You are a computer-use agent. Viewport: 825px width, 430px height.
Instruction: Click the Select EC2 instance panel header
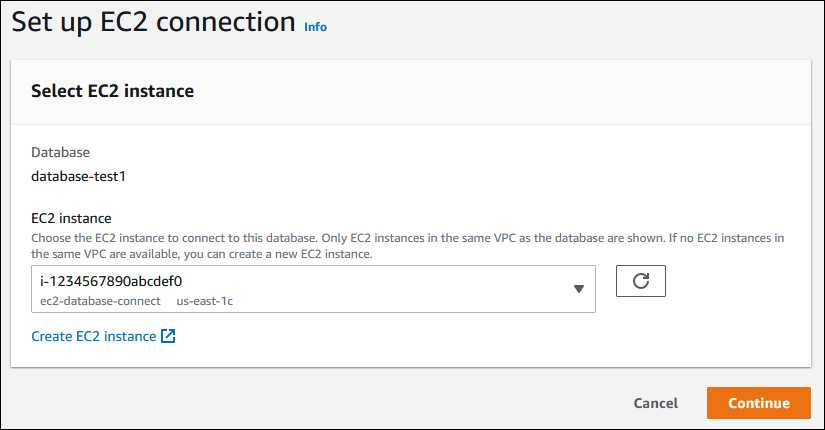pos(112,91)
